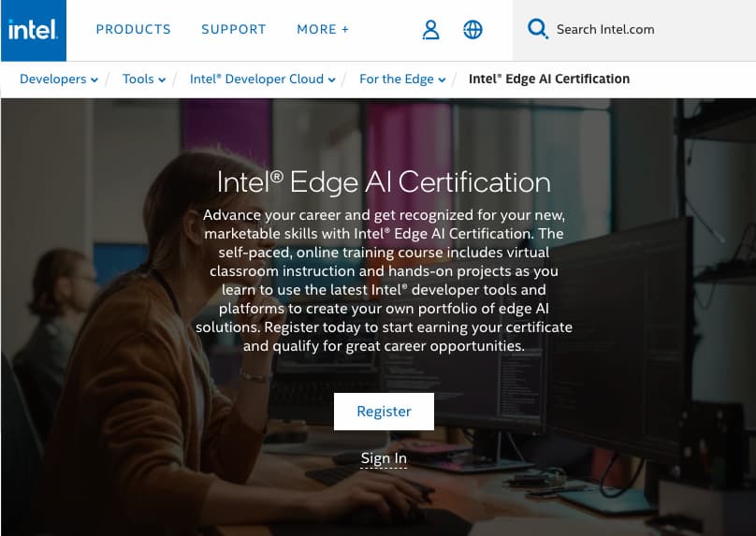Click the Intel logo
756x536 pixels.
[x=34, y=30]
